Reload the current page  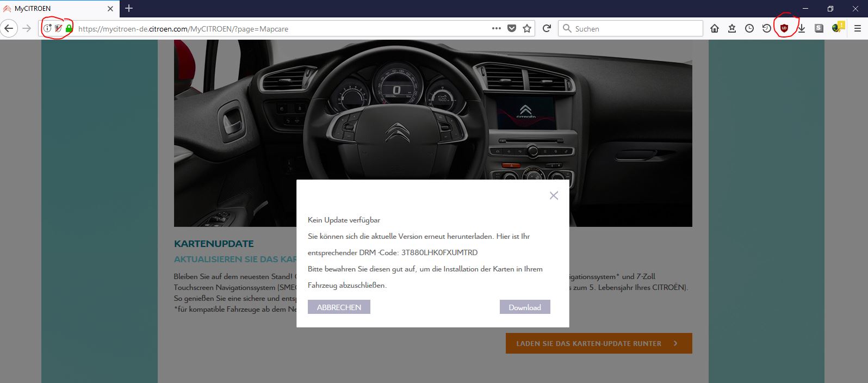[547, 28]
